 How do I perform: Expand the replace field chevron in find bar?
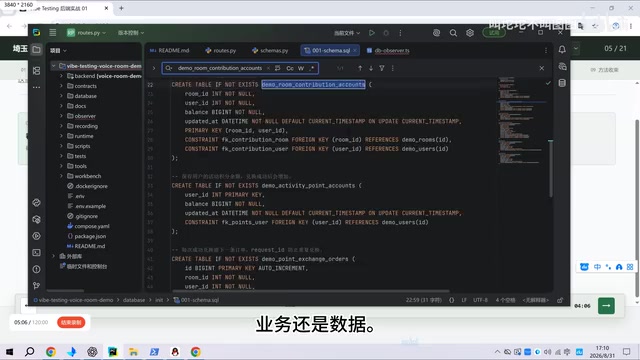(x=154, y=68)
